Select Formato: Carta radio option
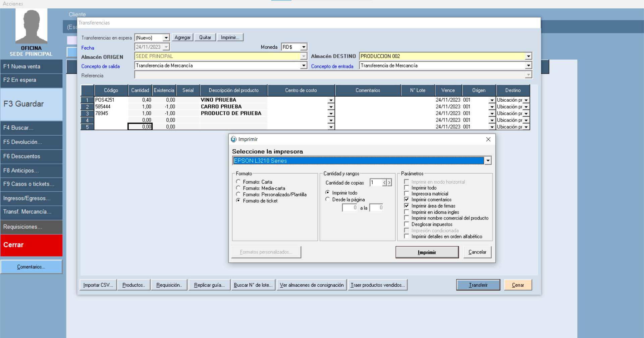This screenshot has width=644, height=338. tap(238, 182)
